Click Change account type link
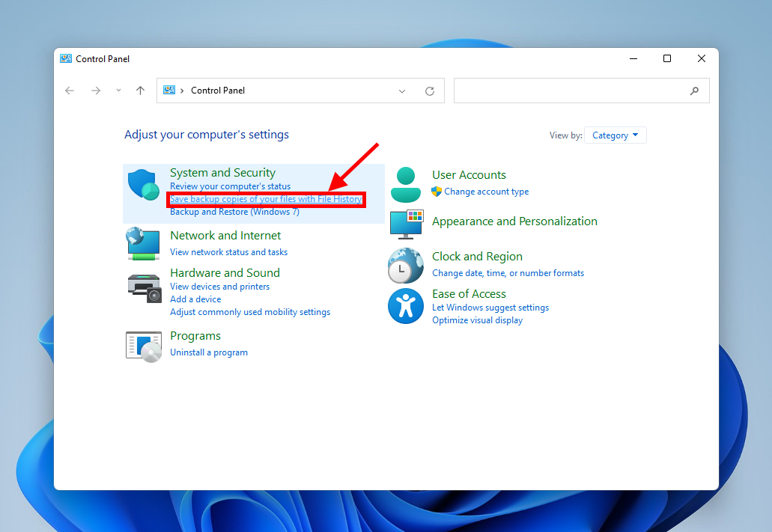 click(x=487, y=192)
